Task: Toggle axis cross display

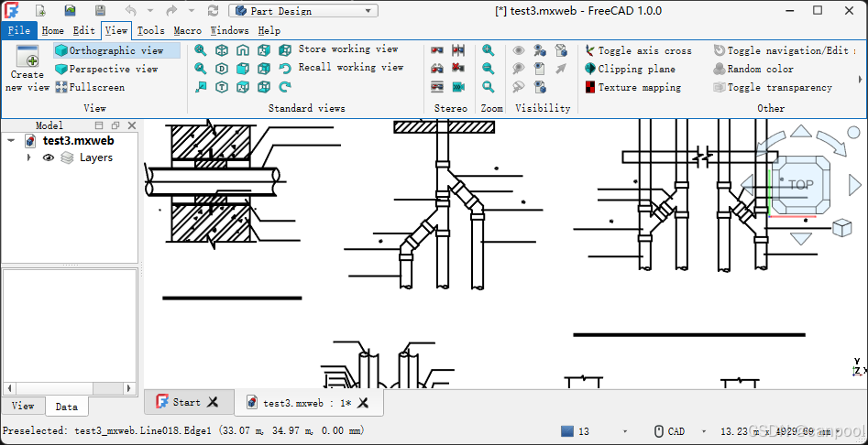Action: (x=638, y=50)
